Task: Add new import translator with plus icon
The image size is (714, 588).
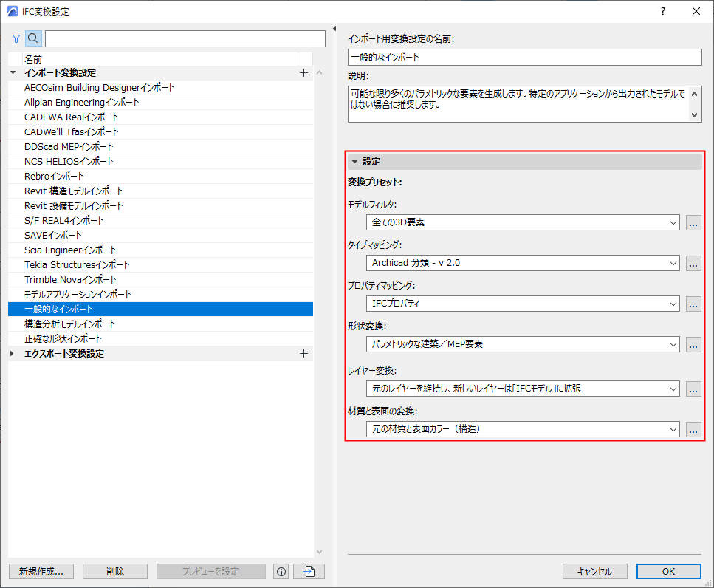Action: [x=303, y=73]
